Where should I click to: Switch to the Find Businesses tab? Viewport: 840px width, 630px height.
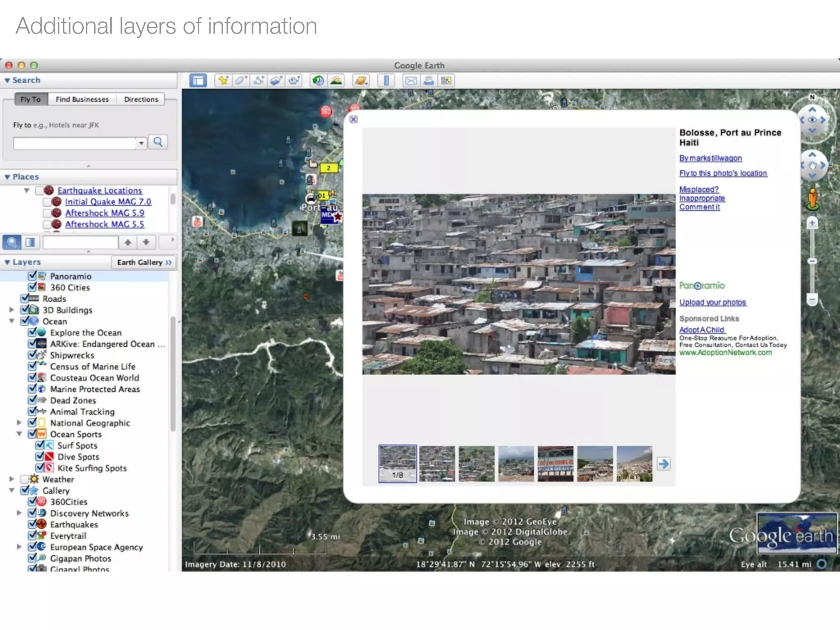click(x=82, y=99)
